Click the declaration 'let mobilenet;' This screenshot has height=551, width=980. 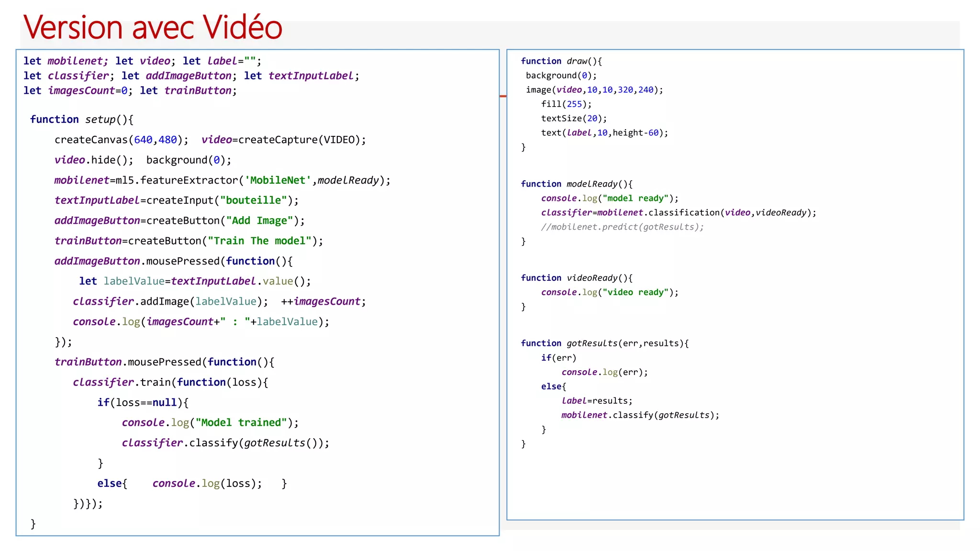tap(66, 61)
